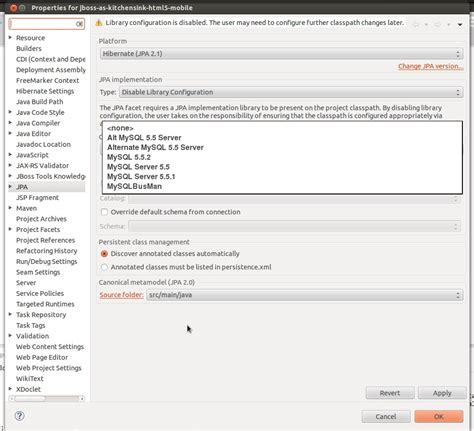Select Web Project Settings in the tree
The image size is (474, 431).
(x=49, y=368)
